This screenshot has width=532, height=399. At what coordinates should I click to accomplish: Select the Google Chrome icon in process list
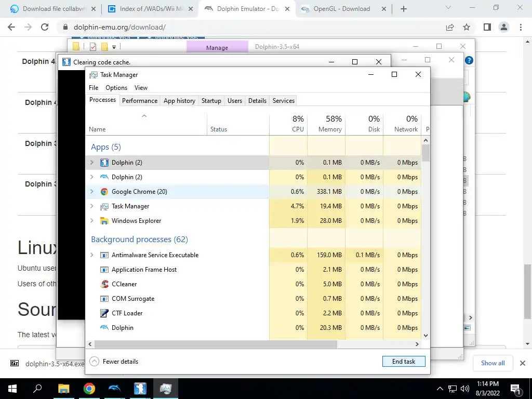pyautogui.click(x=104, y=192)
